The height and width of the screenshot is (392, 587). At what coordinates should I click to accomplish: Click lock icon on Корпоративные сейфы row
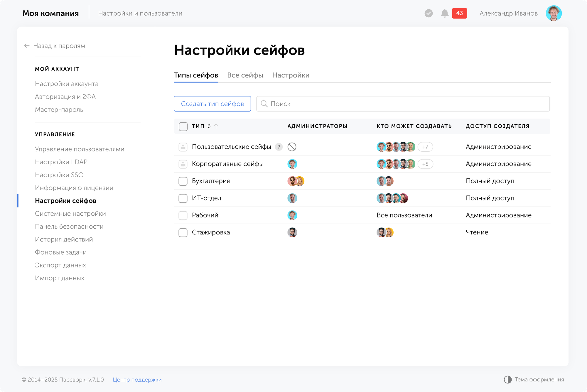pos(183,164)
